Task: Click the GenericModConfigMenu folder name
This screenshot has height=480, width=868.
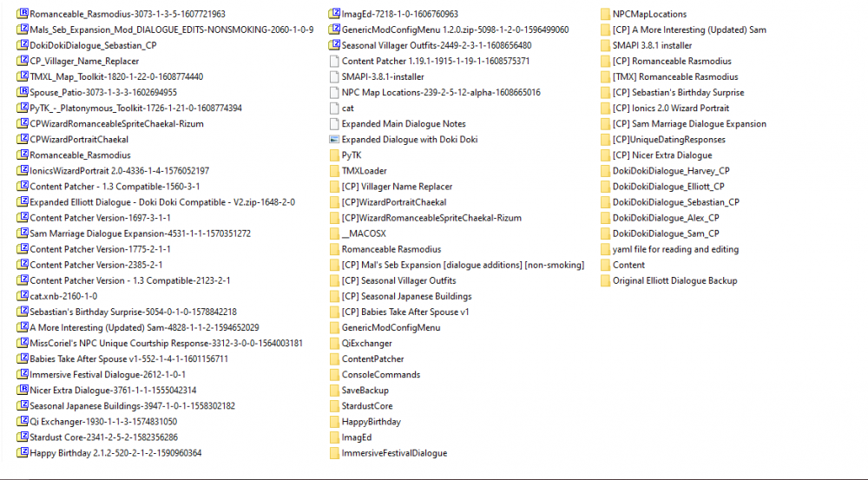Action: tap(391, 328)
